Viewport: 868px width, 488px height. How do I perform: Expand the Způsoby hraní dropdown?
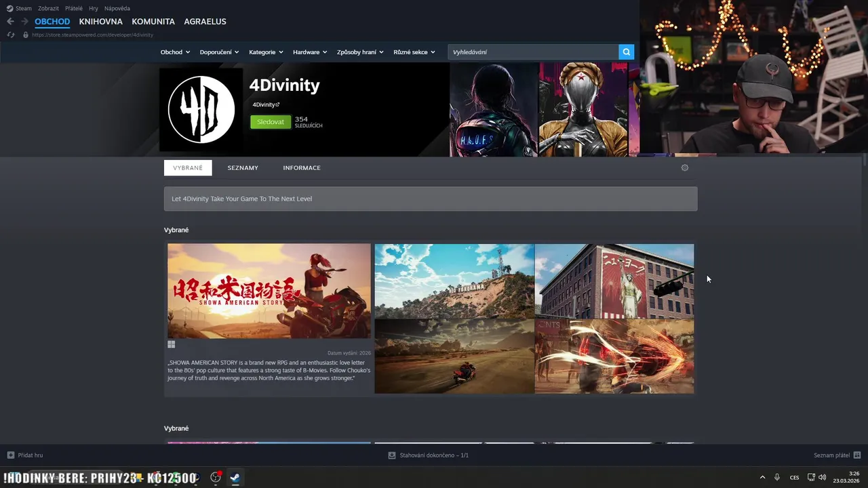[360, 52]
